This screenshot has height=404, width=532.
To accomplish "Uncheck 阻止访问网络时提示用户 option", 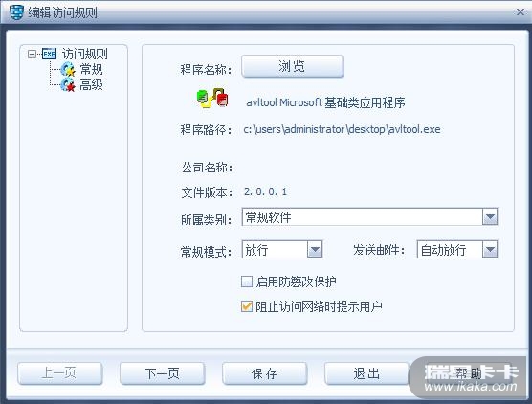I will pyautogui.click(x=247, y=306).
